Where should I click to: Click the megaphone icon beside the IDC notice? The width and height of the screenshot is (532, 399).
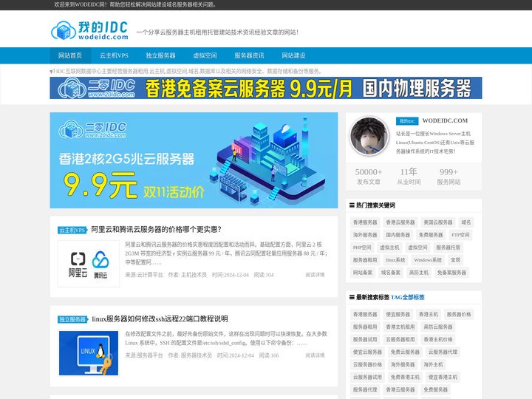tap(52, 71)
